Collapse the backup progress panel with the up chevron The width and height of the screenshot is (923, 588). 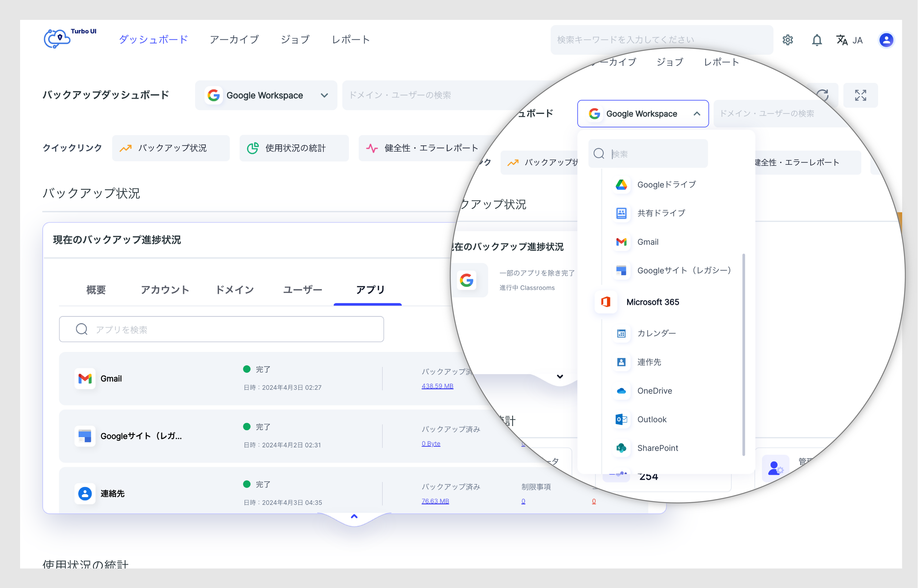pos(354,517)
